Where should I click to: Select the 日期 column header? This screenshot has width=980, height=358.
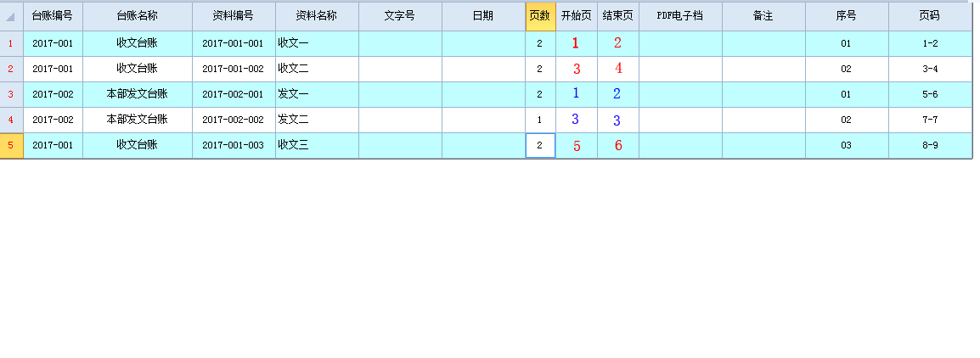click(483, 16)
